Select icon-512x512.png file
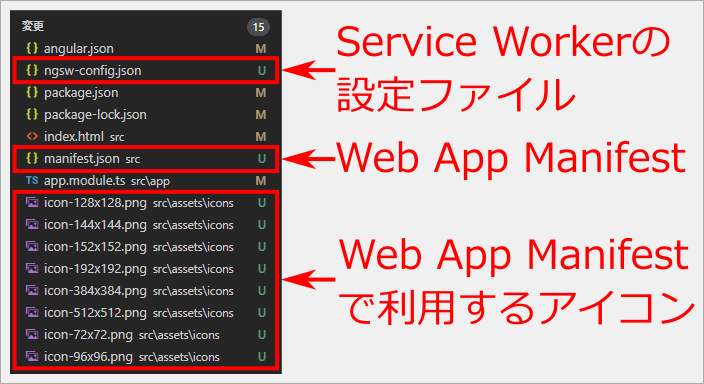704x384 pixels. pyautogui.click(x=146, y=313)
